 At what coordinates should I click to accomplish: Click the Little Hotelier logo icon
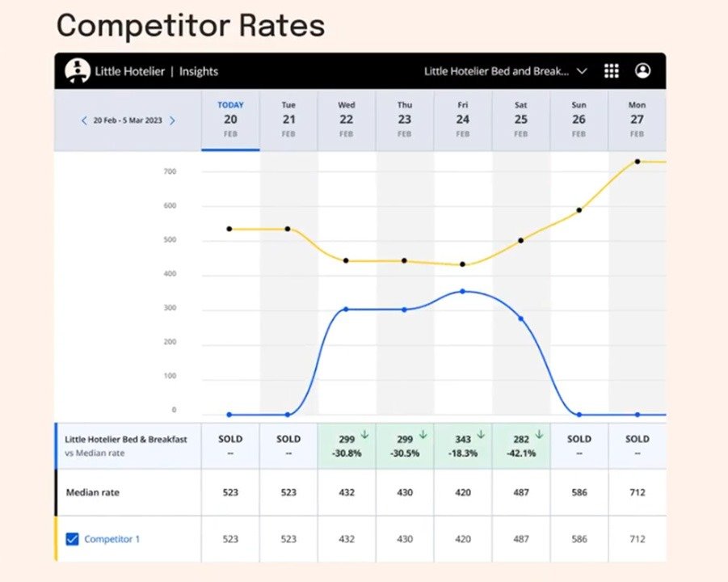[76, 71]
